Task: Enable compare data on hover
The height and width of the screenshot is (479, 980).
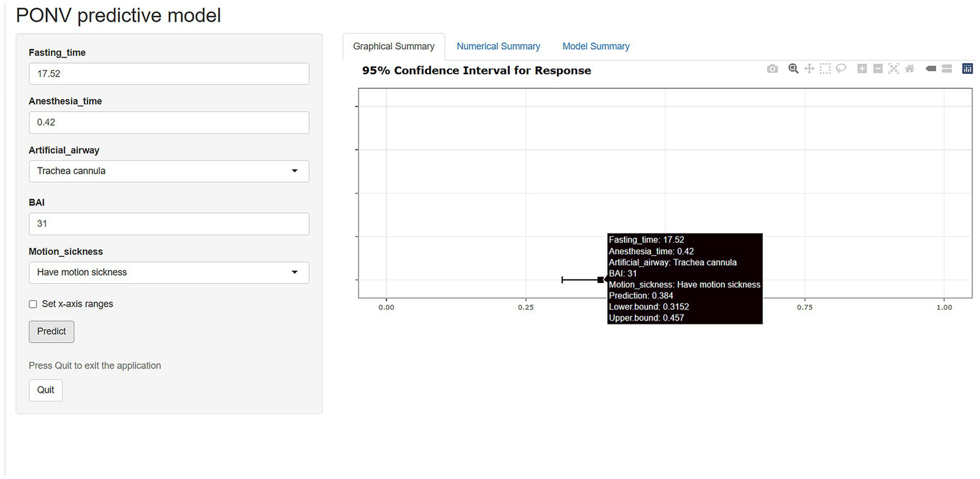Action: pos(947,69)
